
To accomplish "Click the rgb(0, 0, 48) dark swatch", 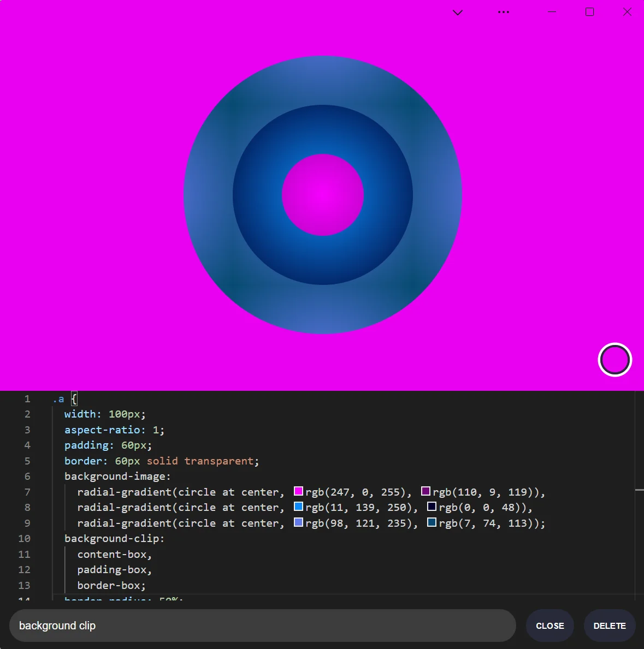I will [432, 507].
